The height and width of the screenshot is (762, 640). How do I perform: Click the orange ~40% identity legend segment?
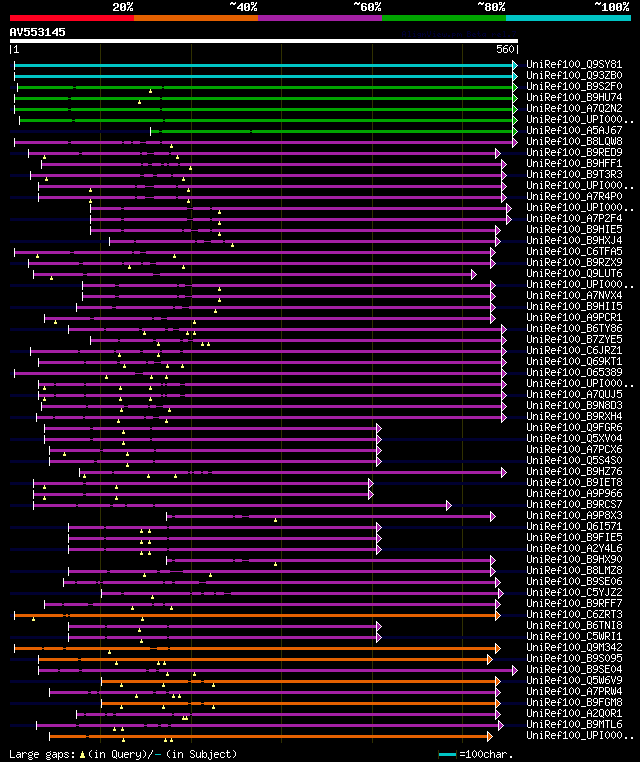[196, 18]
